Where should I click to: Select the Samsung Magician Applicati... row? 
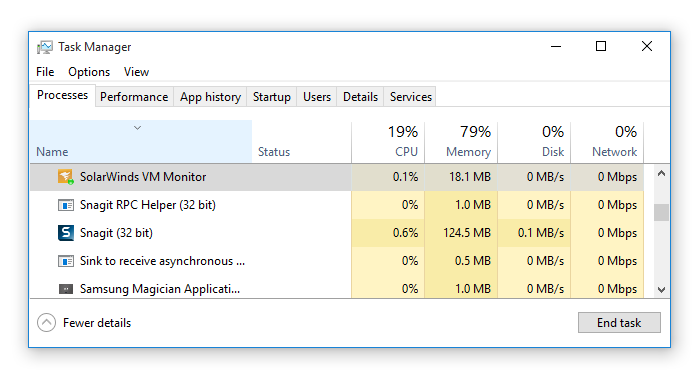(337, 288)
